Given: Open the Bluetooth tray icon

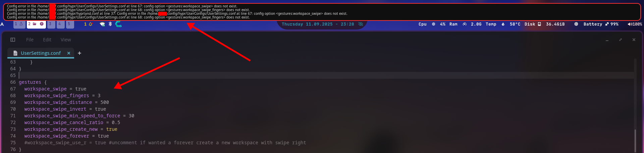Looking at the screenshot, I should [110, 24].
